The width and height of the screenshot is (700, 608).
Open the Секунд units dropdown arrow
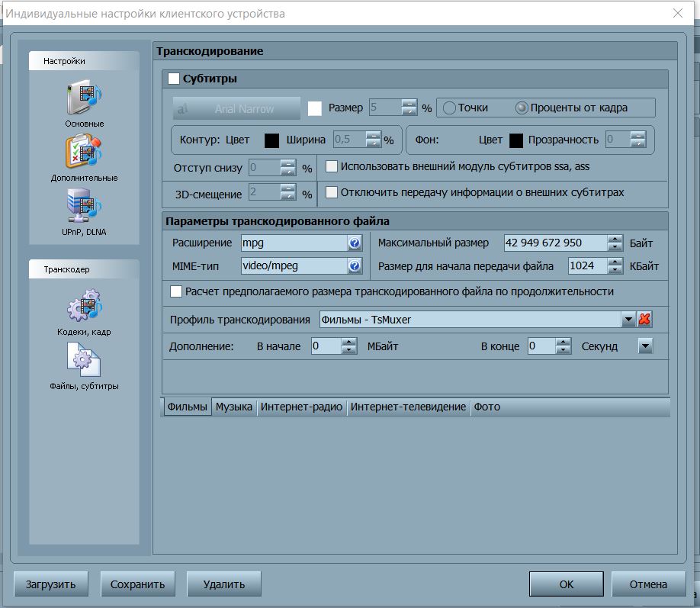click(645, 346)
